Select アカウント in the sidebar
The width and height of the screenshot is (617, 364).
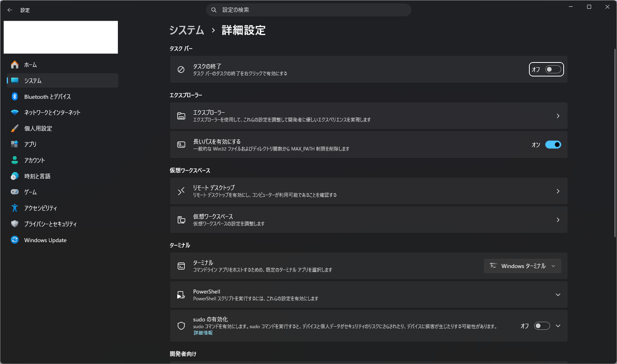(35, 160)
